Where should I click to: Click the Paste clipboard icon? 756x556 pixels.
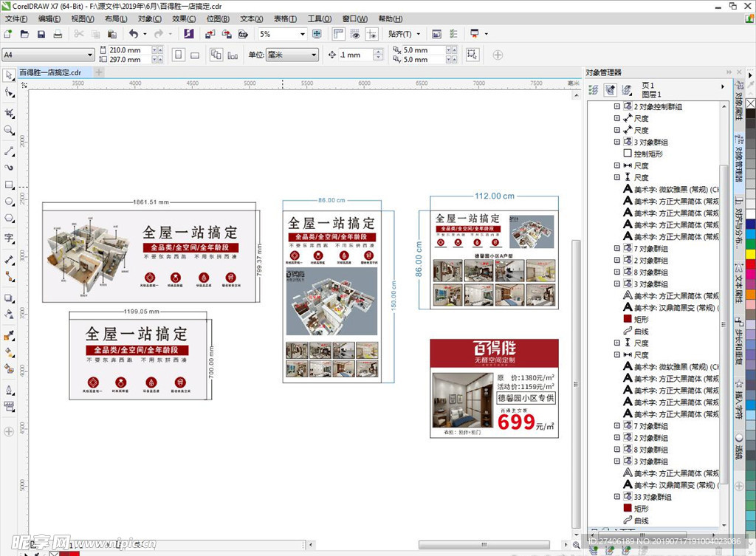pyautogui.click(x=112, y=34)
